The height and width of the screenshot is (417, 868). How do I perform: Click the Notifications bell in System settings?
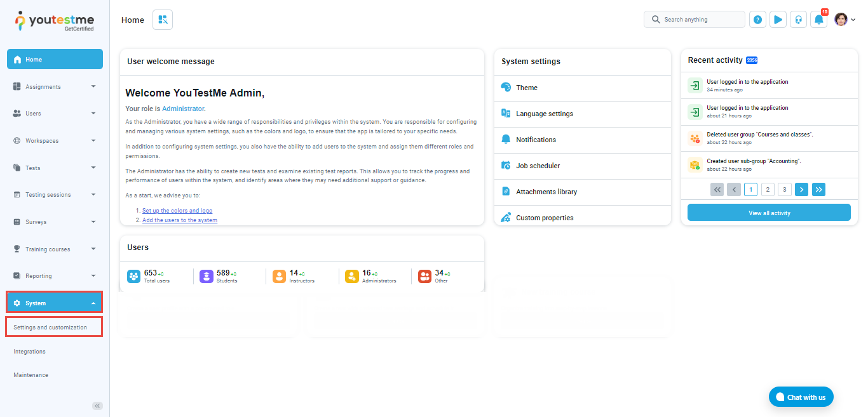point(506,140)
